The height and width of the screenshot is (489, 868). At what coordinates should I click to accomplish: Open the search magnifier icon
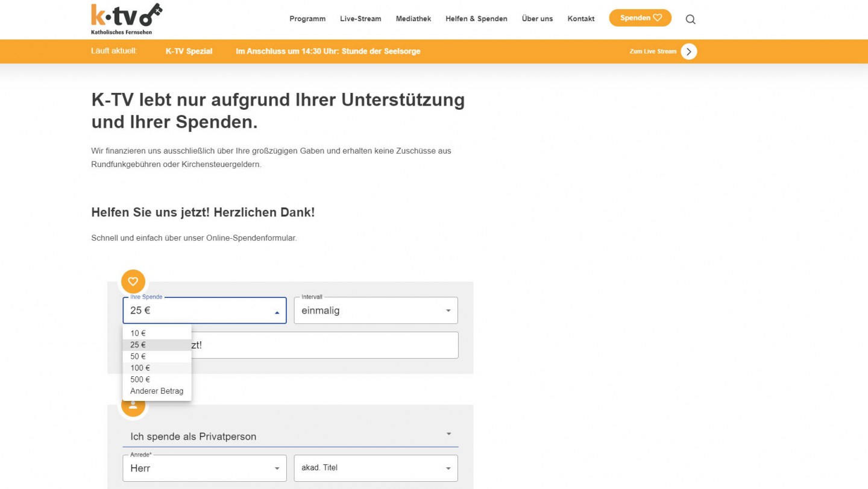(691, 19)
